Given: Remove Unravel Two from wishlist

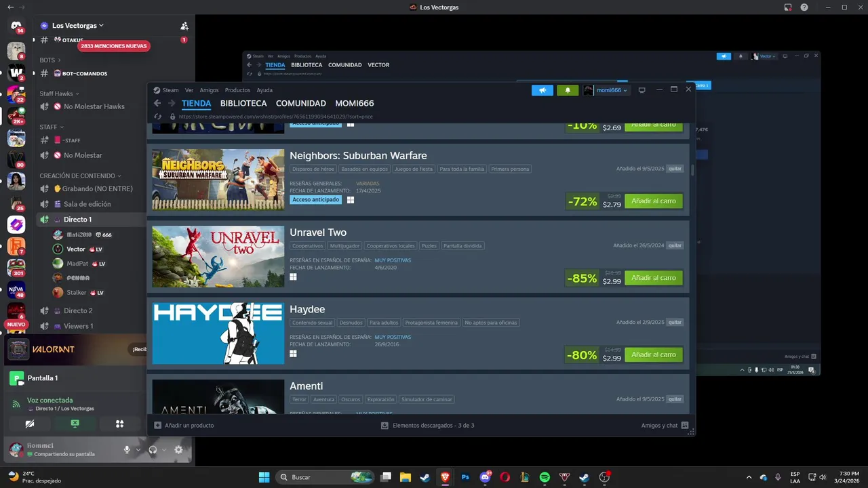Looking at the screenshot, I should (x=675, y=245).
